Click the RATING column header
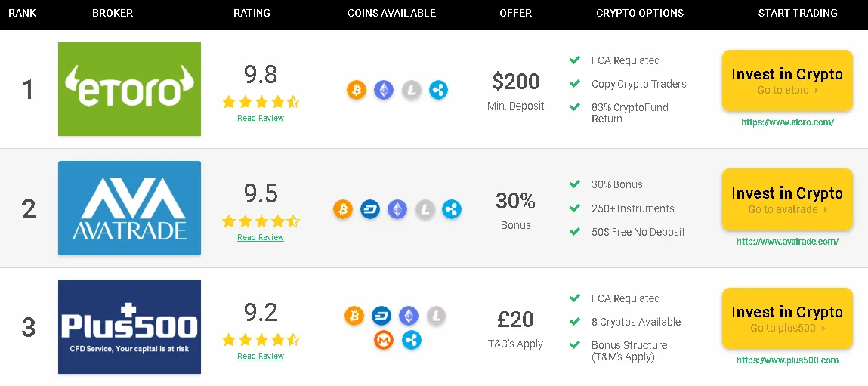 (252, 13)
